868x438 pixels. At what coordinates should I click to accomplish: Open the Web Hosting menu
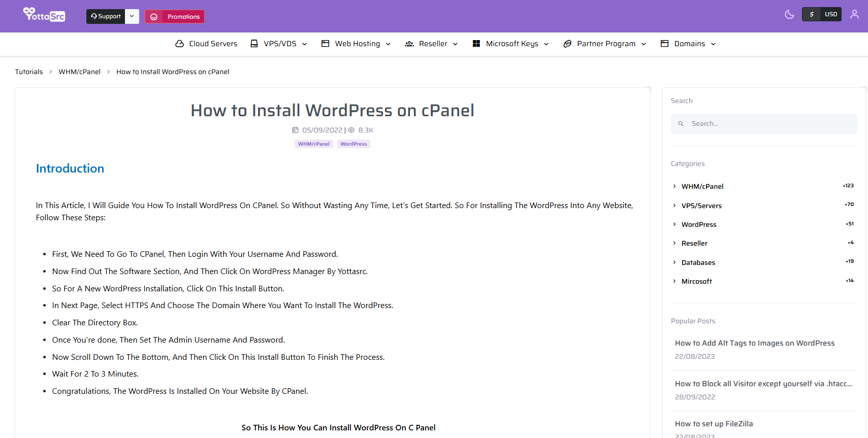pyautogui.click(x=357, y=44)
